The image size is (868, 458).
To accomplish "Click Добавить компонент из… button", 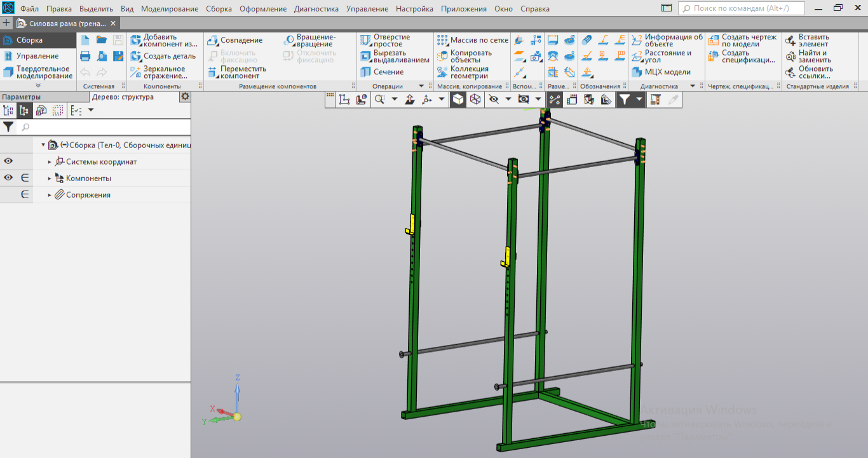I will (x=164, y=40).
